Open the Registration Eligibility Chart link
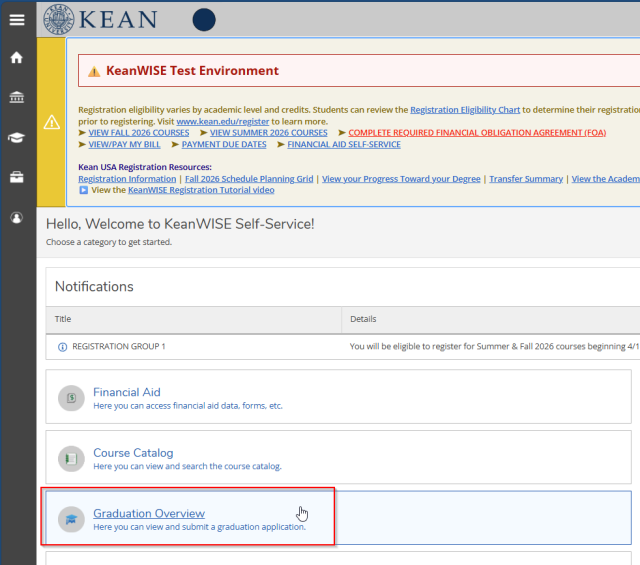The height and width of the screenshot is (565, 640). [x=465, y=110]
